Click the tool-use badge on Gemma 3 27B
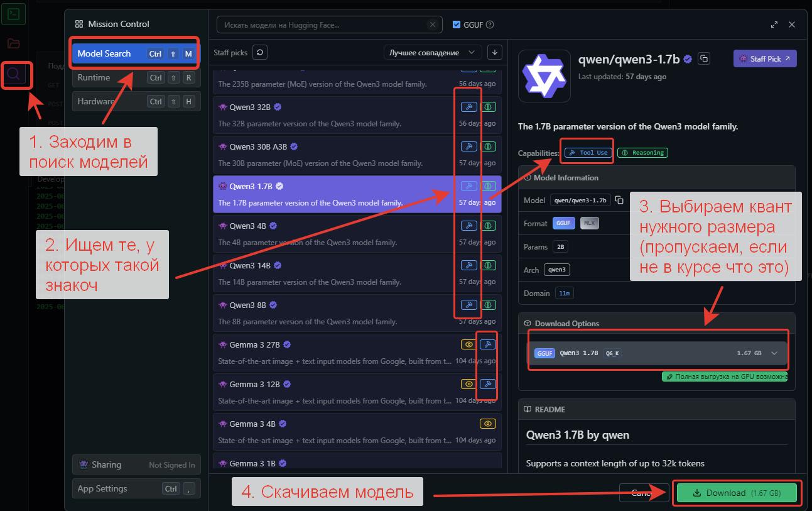This screenshot has width=812, height=511. pyautogui.click(x=488, y=344)
